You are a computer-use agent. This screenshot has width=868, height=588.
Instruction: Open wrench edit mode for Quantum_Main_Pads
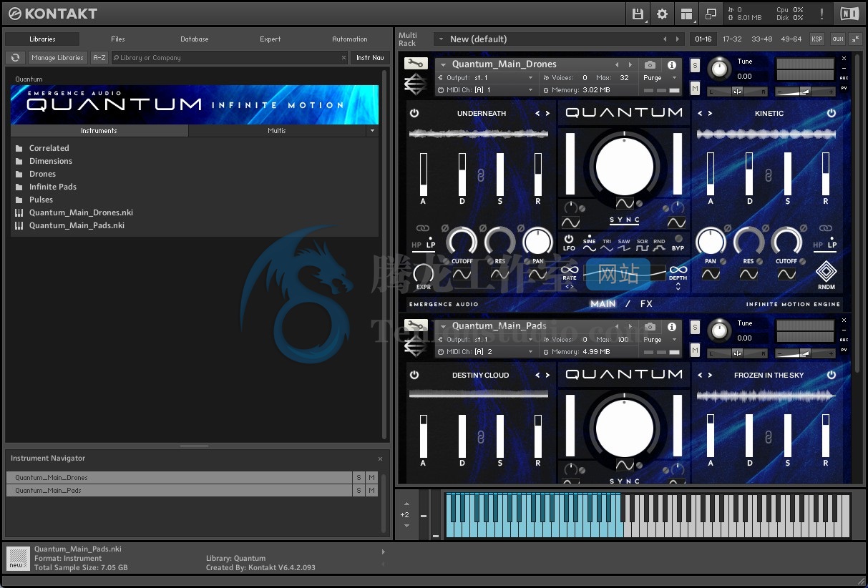click(416, 325)
